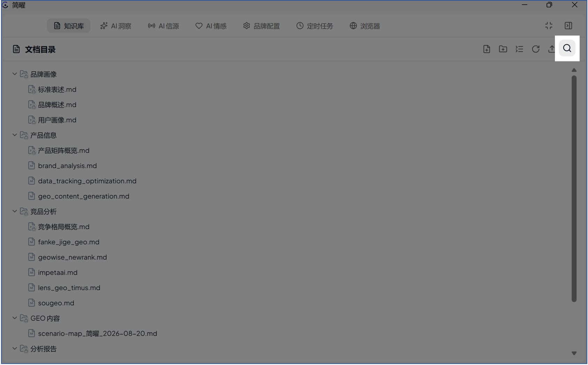Viewport: 588px width, 365px height.
Task: Click the file icon of impetaai.md
Action: (x=32, y=273)
